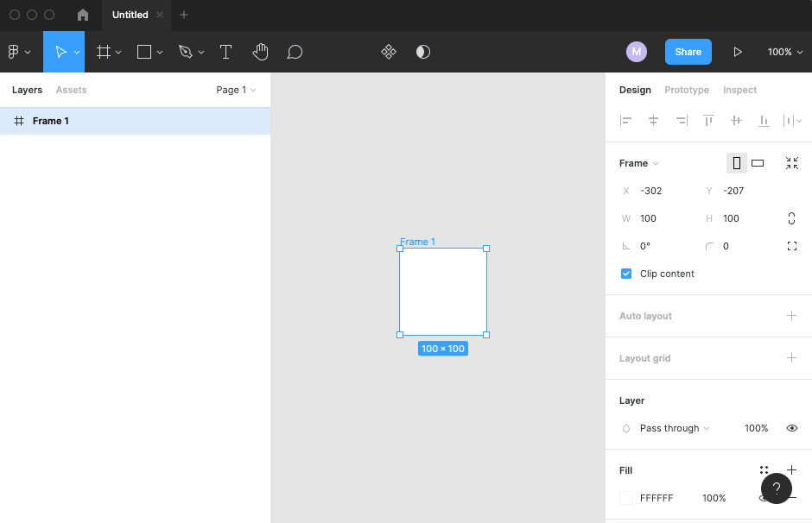The width and height of the screenshot is (812, 523).
Task: Select the Move tool
Action: click(x=60, y=52)
